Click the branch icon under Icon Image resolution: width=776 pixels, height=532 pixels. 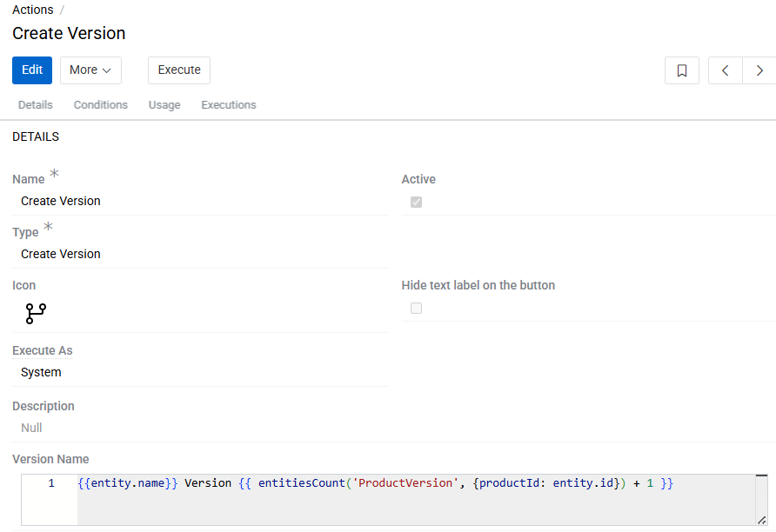(x=36, y=313)
